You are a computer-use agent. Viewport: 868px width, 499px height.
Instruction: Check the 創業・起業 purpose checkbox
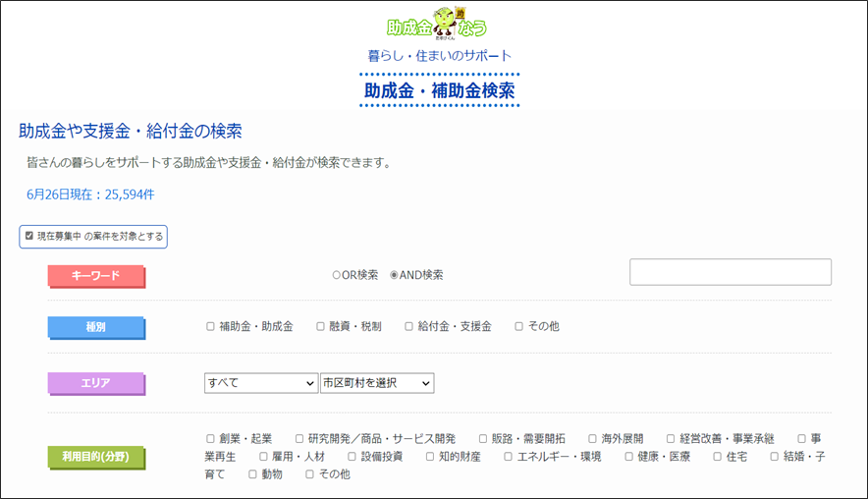pyautogui.click(x=210, y=439)
